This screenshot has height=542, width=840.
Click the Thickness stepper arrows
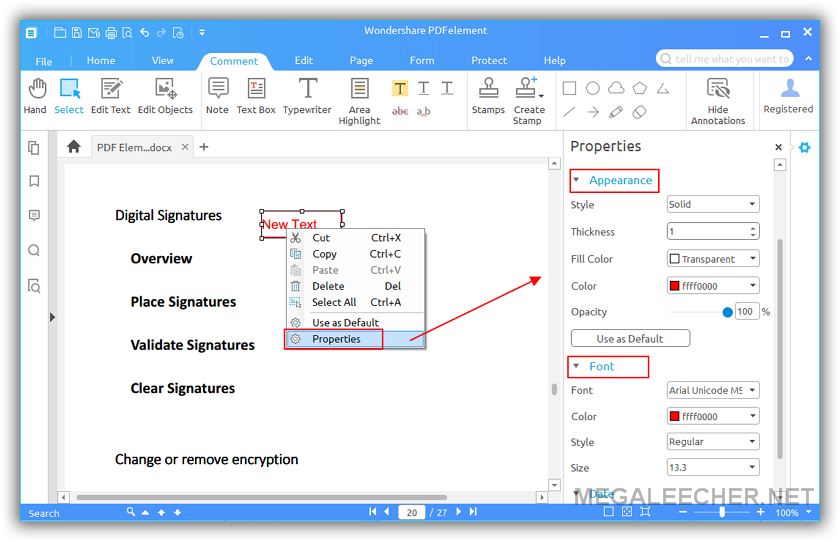click(x=753, y=231)
